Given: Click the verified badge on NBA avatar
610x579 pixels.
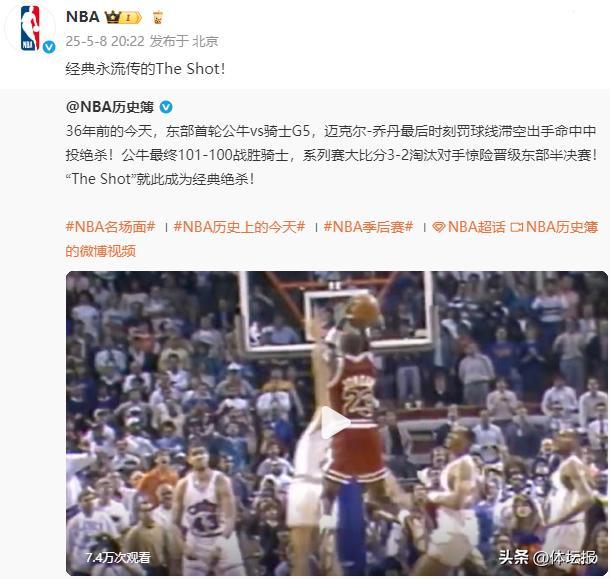Looking at the screenshot, I should [x=49, y=47].
